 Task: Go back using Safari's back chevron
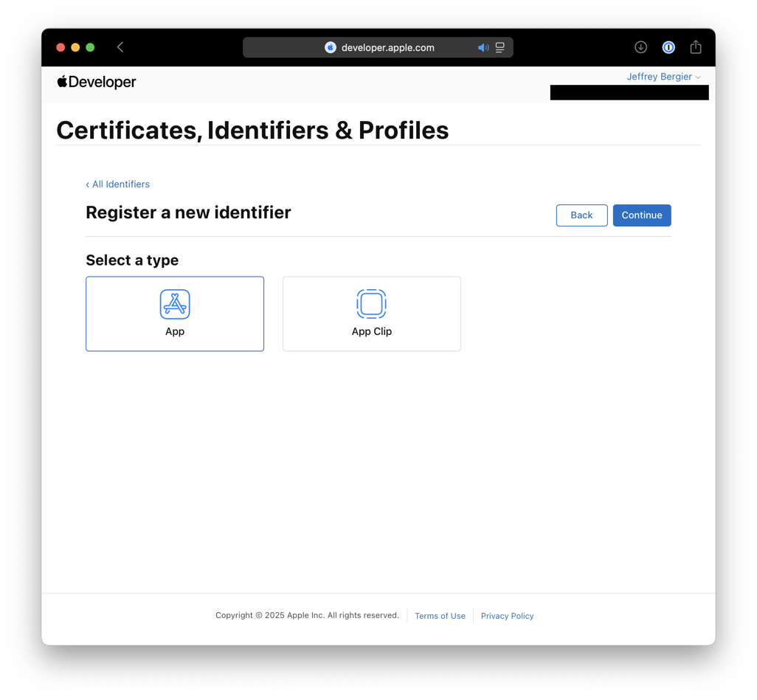[x=120, y=47]
